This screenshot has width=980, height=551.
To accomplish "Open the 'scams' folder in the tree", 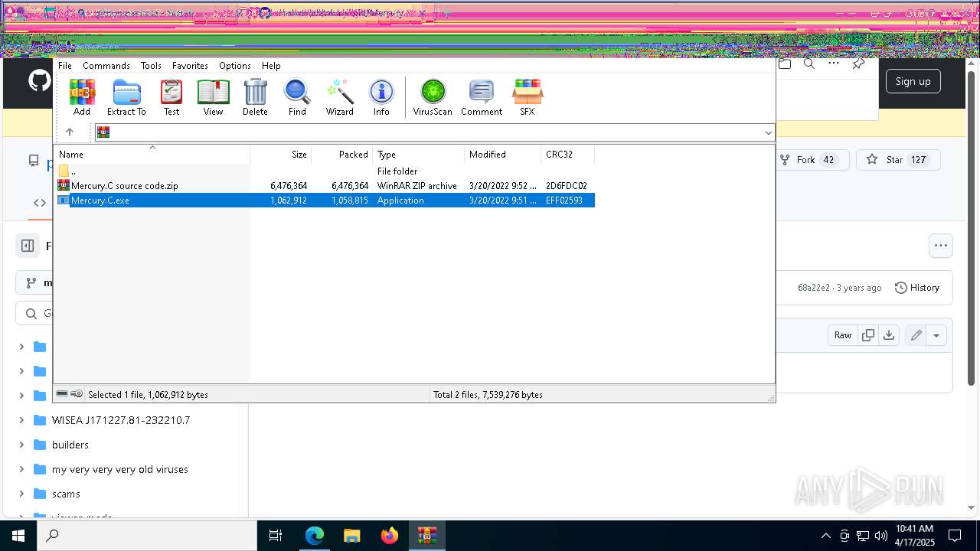I will 66,494.
